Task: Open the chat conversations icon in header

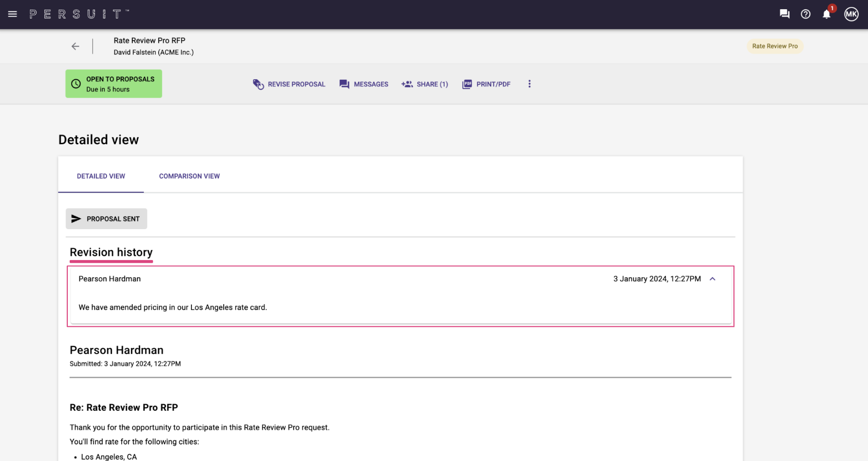Action: click(x=785, y=14)
